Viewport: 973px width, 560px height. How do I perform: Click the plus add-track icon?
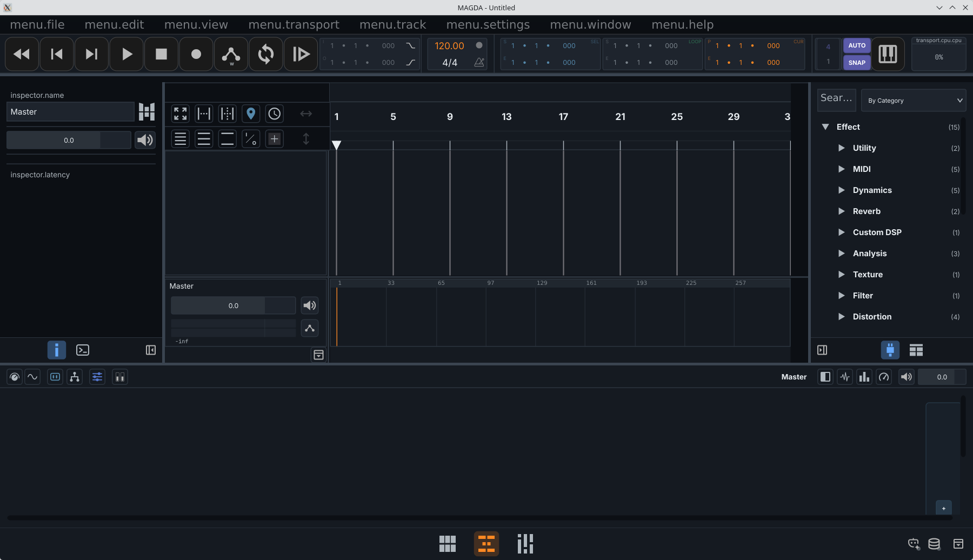pos(275,139)
